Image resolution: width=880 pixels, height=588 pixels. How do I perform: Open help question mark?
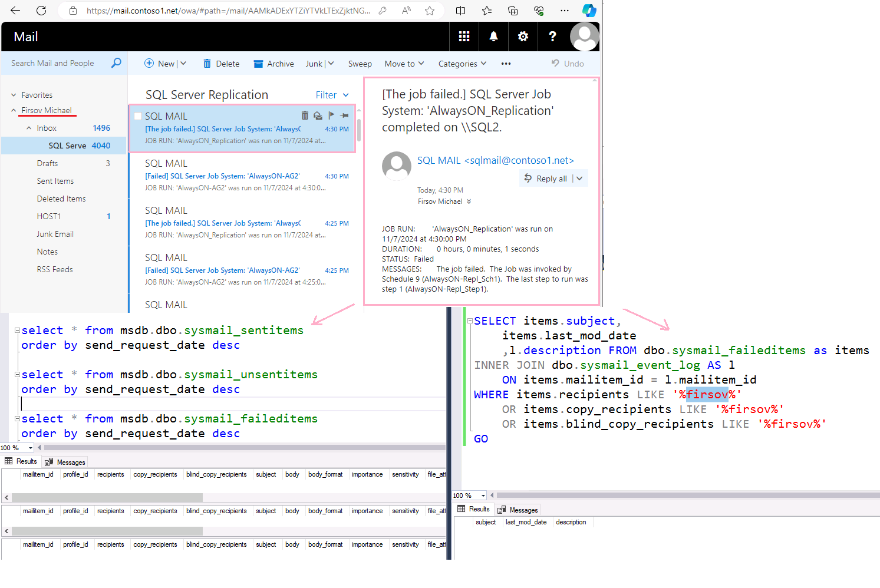[552, 37]
